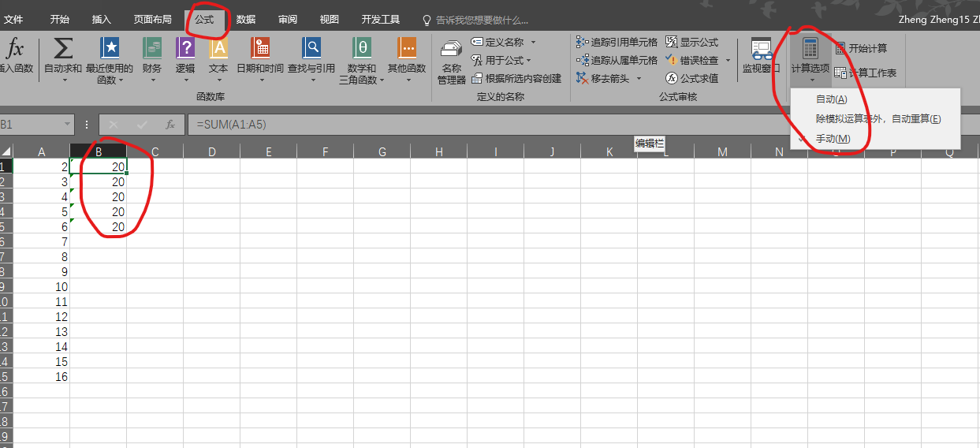Viewport: 980px width, 448px height.
Task: Click Remove Arrows (移去箭头)
Action: 604,78
